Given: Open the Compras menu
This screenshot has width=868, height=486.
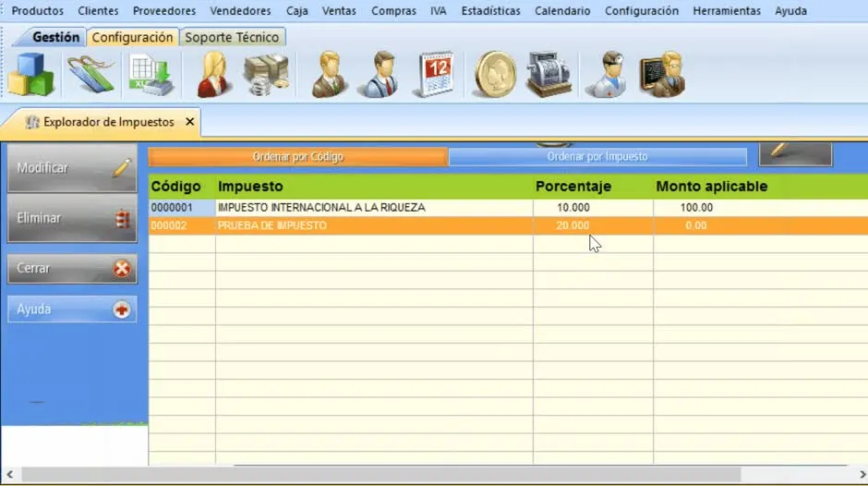Looking at the screenshot, I should pyautogui.click(x=393, y=10).
